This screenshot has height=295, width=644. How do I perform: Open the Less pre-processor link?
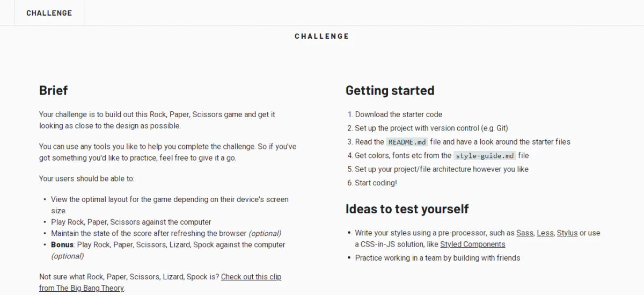pyautogui.click(x=545, y=233)
